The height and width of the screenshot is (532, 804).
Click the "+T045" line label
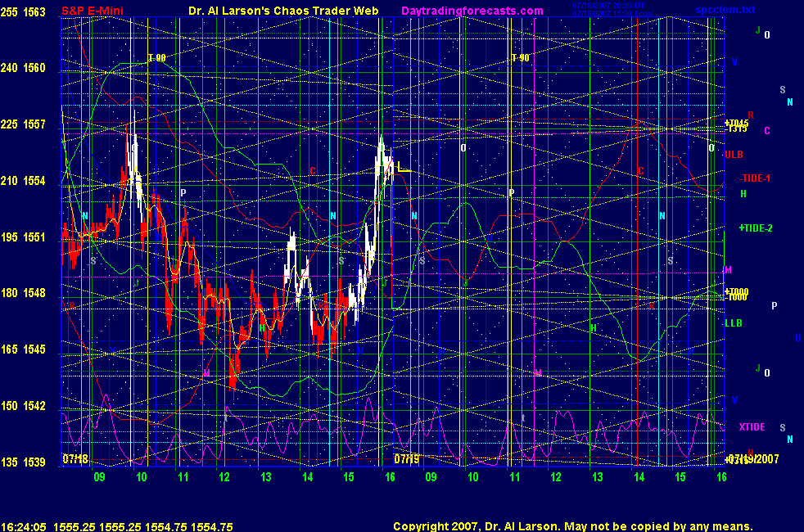tap(736, 123)
